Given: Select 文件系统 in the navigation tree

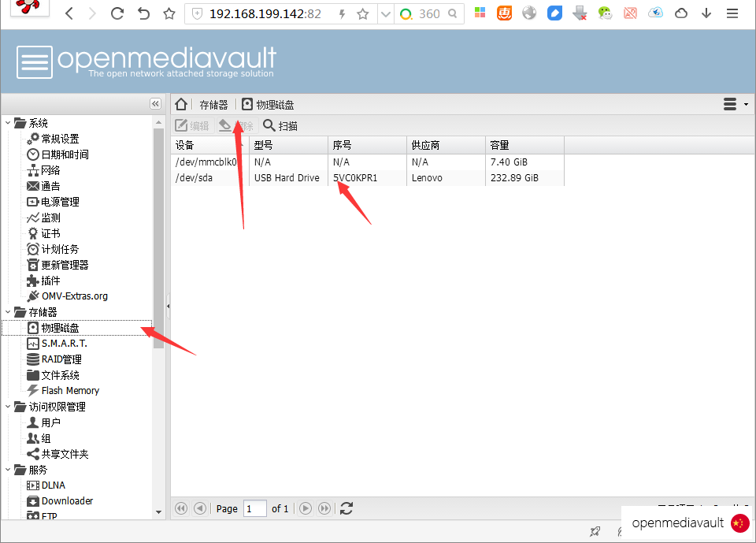Looking at the screenshot, I should pos(60,375).
